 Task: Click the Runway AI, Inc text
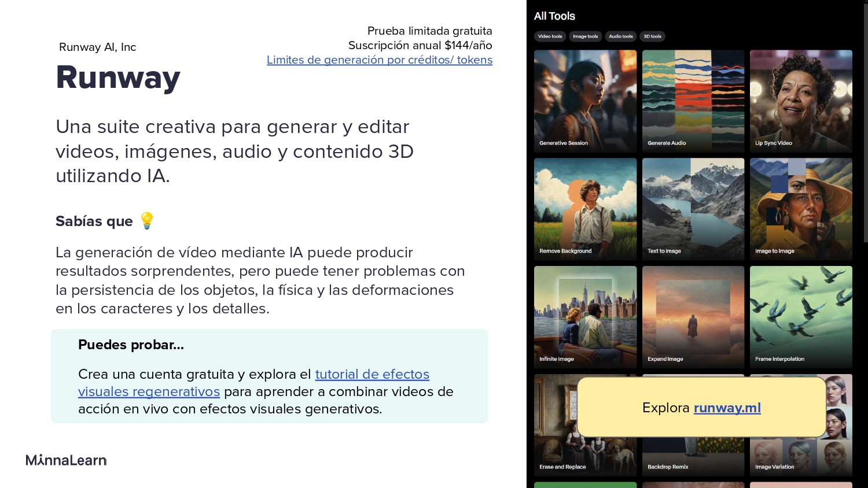tap(98, 47)
